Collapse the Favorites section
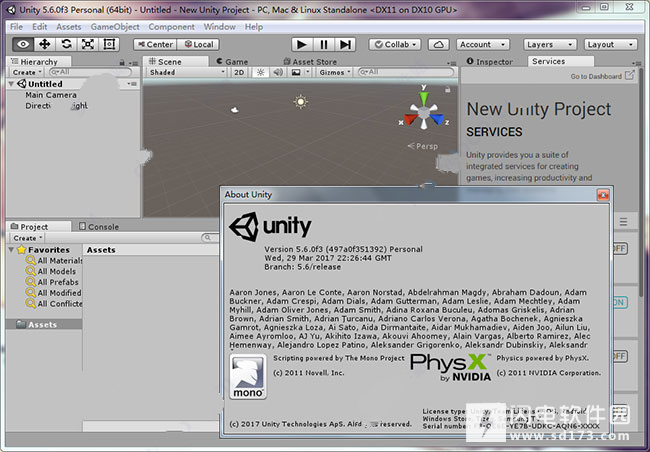The height and width of the screenshot is (452, 650). pos(11,250)
